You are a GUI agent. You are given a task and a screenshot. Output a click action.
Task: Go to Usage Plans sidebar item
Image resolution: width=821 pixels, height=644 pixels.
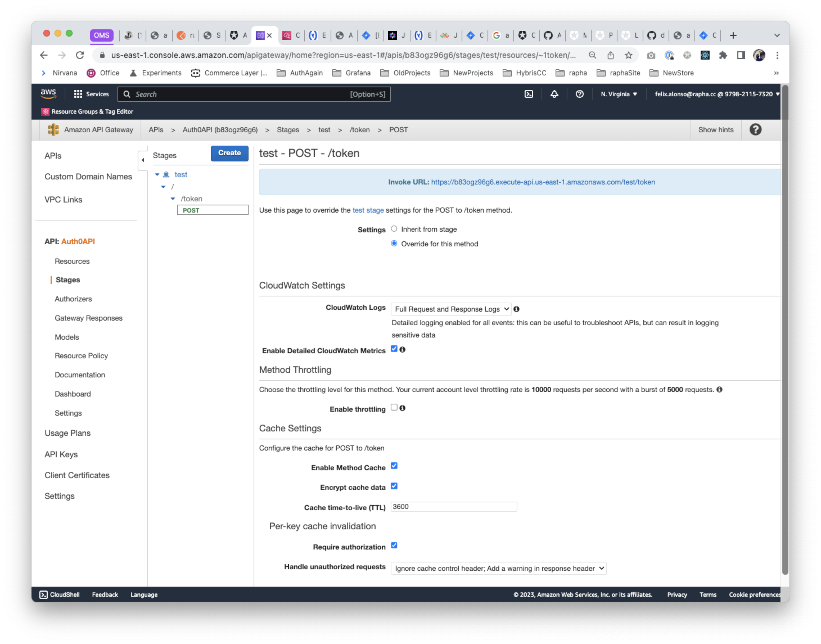[x=67, y=433]
